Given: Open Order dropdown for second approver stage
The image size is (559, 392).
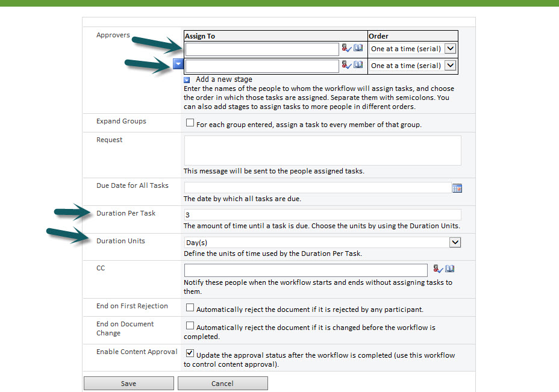Looking at the screenshot, I should [451, 65].
